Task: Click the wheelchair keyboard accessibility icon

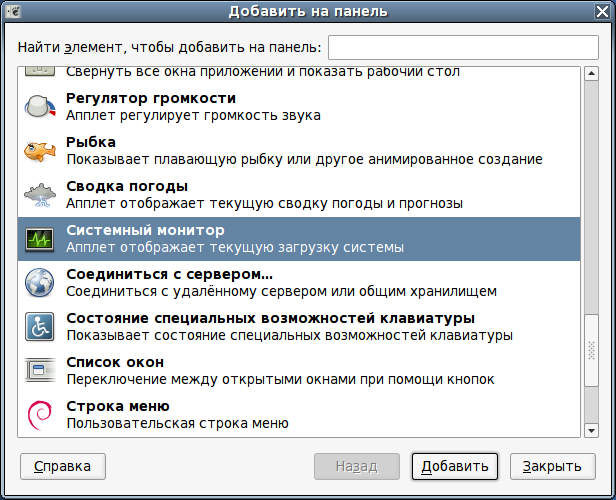Action: click(x=40, y=327)
